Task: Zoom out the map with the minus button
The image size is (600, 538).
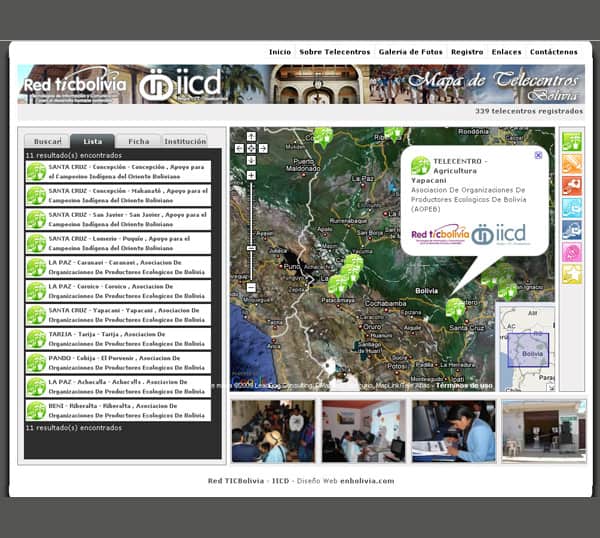Action: click(x=251, y=287)
